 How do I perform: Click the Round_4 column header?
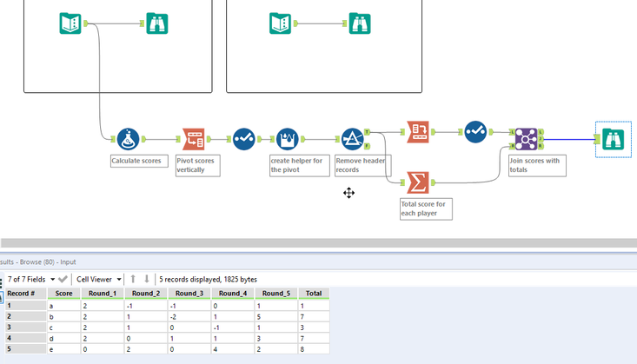[233, 294]
